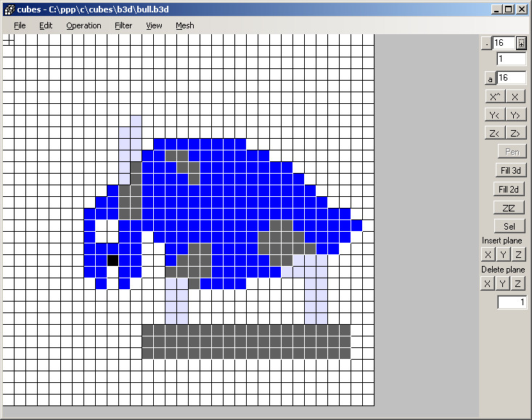Click the Y< button
Screen dimensions: 532x420
[x=495, y=115]
